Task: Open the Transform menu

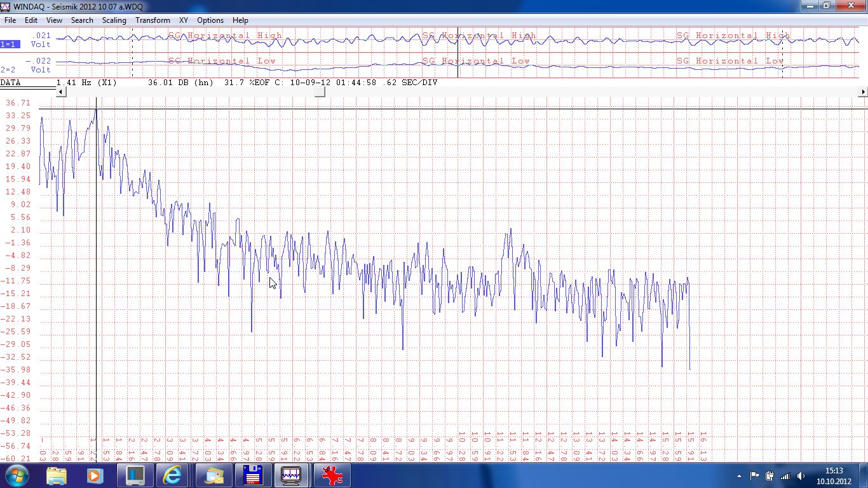Action: tap(153, 20)
